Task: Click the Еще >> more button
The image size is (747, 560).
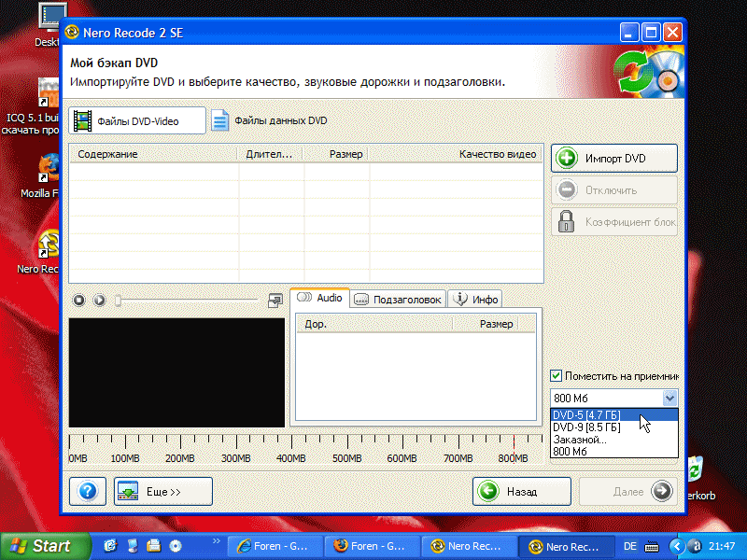Action: 162,491
